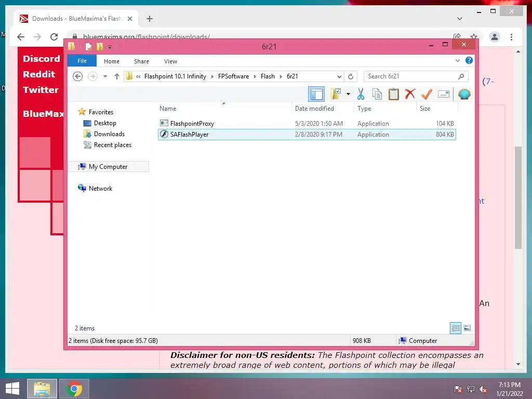Open the address bar history dropdown
Image resolution: width=532 pixels, height=399 pixels.
click(339, 76)
